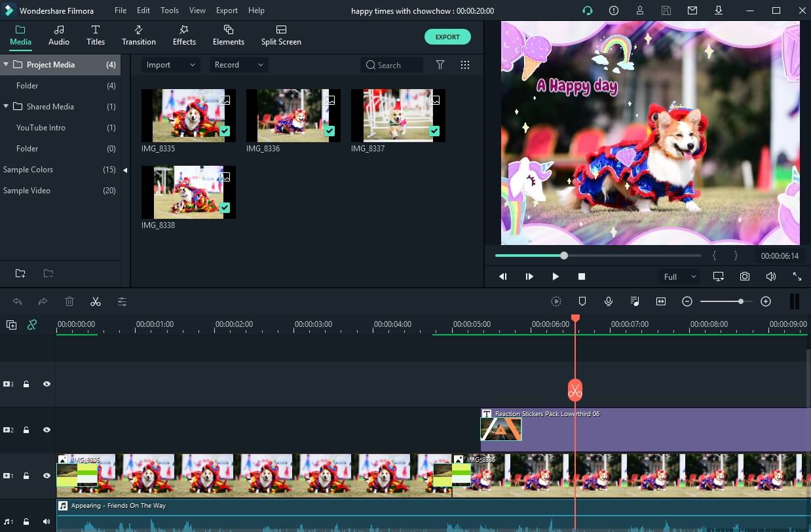Open the Tools menu
The width and height of the screenshot is (811, 532).
click(170, 10)
